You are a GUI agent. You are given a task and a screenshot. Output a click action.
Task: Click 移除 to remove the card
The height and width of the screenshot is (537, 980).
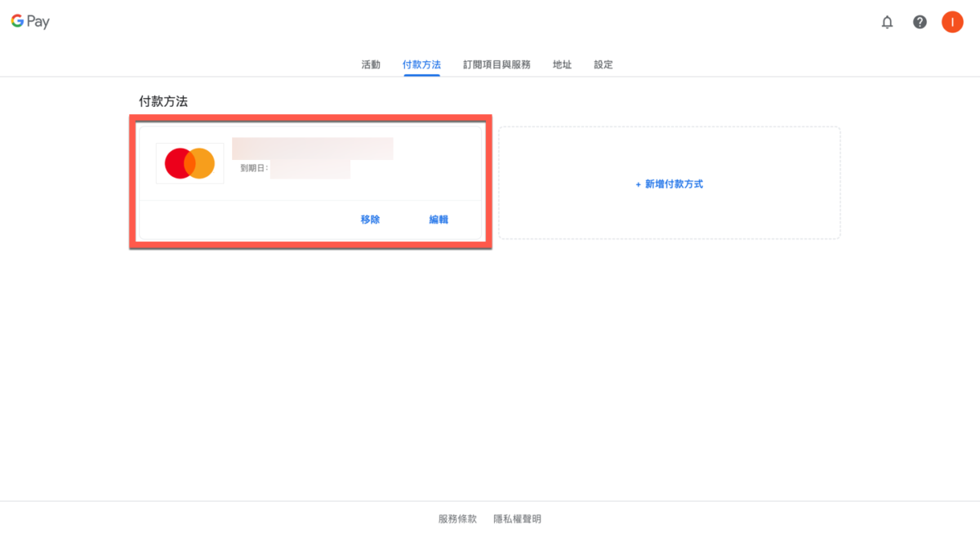(x=370, y=220)
